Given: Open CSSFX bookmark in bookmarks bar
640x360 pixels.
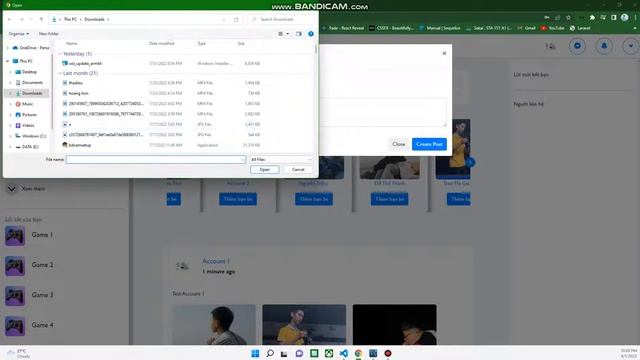Looking at the screenshot, I should (x=391, y=28).
